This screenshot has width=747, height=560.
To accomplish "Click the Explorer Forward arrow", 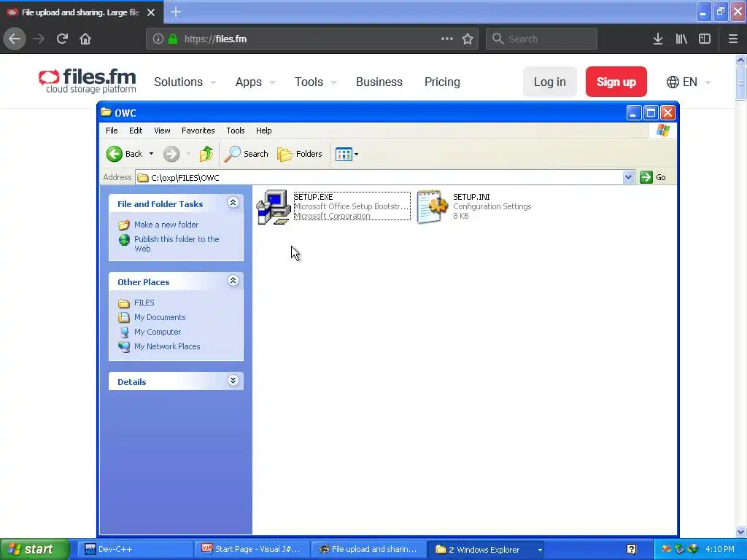I will point(171,154).
